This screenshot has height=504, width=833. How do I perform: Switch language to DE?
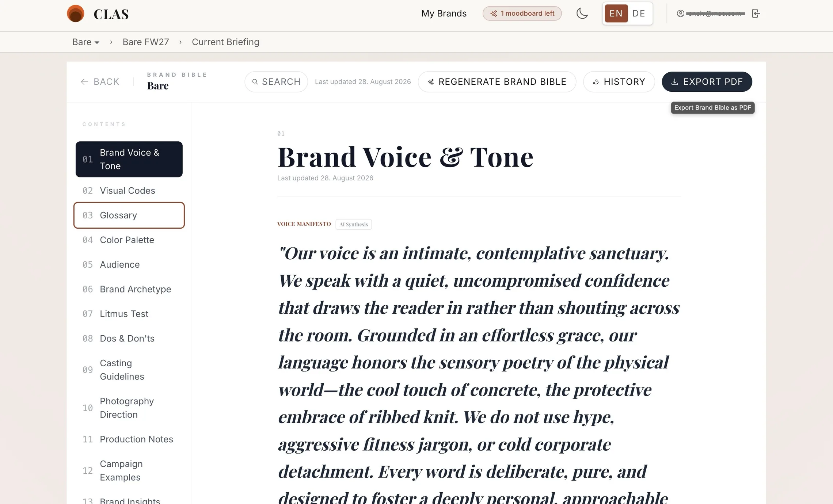tap(639, 14)
